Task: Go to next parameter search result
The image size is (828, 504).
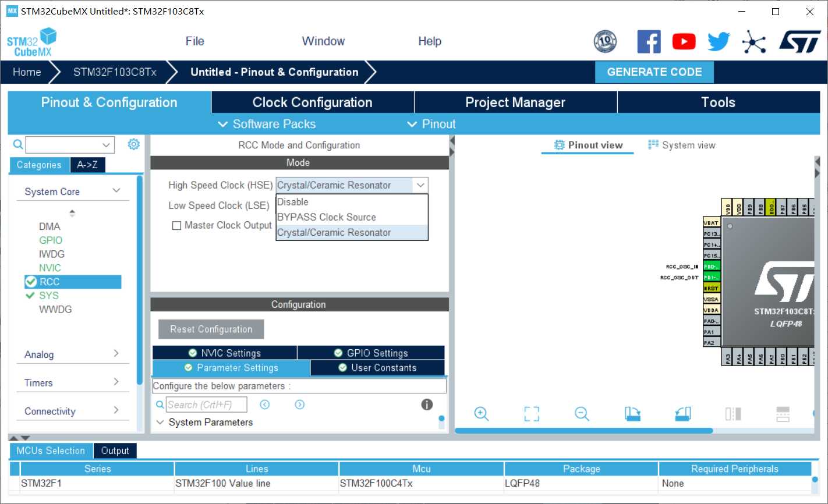Action: point(300,404)
